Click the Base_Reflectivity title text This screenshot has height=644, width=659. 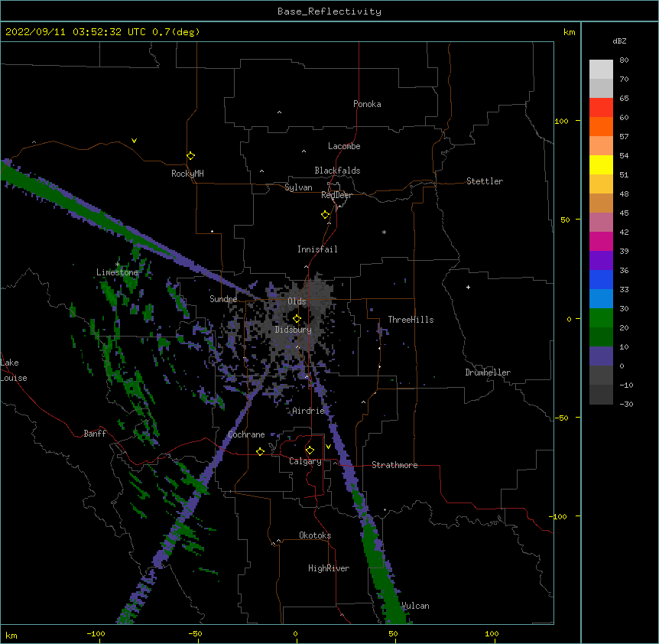pyautogui.click(x=329, y=11)
